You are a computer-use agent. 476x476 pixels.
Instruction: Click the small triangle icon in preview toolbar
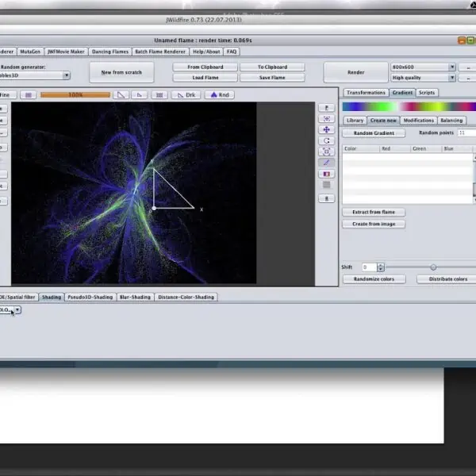pos(140,95)
